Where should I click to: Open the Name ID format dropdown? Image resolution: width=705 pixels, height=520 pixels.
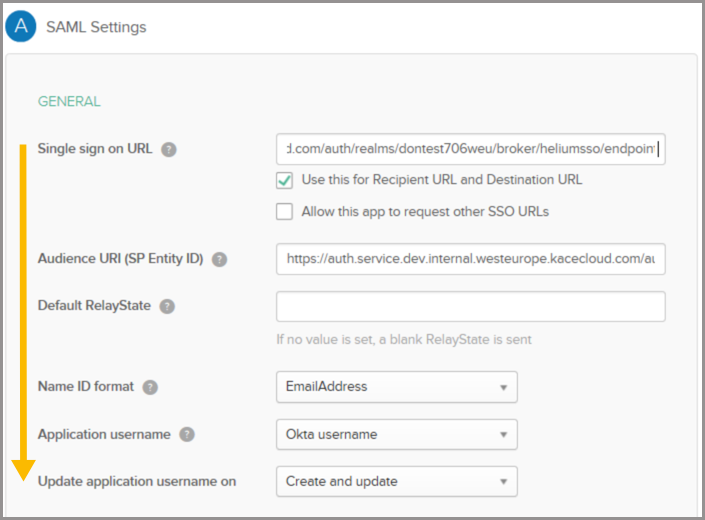pos(396,386)
